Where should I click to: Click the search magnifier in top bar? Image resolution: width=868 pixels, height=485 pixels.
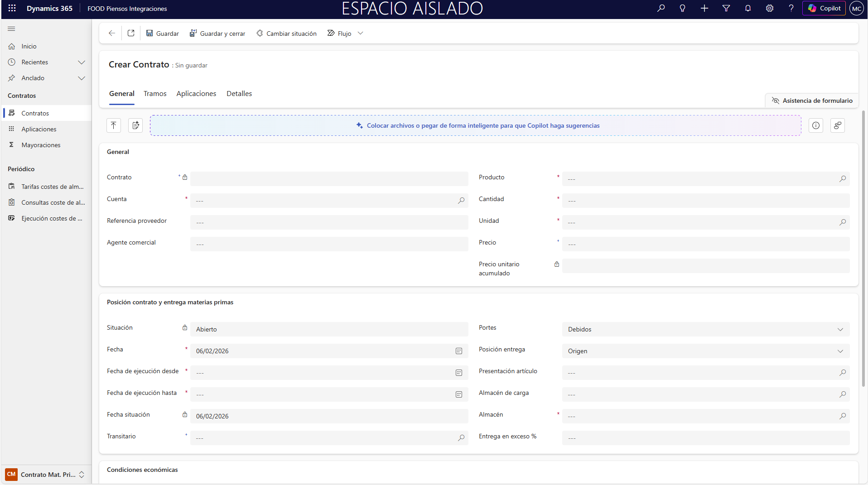661,8
